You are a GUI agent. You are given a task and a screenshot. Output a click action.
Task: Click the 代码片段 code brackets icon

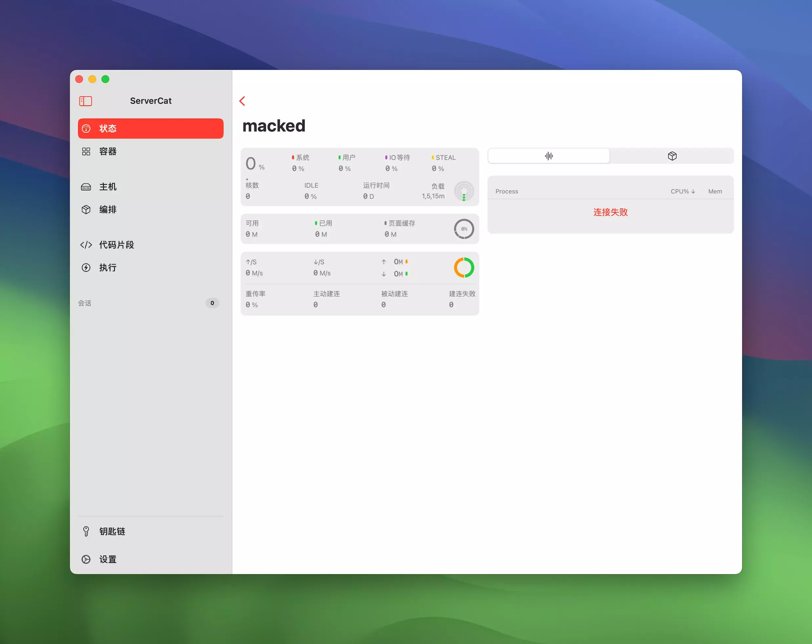tap(86, 245)
